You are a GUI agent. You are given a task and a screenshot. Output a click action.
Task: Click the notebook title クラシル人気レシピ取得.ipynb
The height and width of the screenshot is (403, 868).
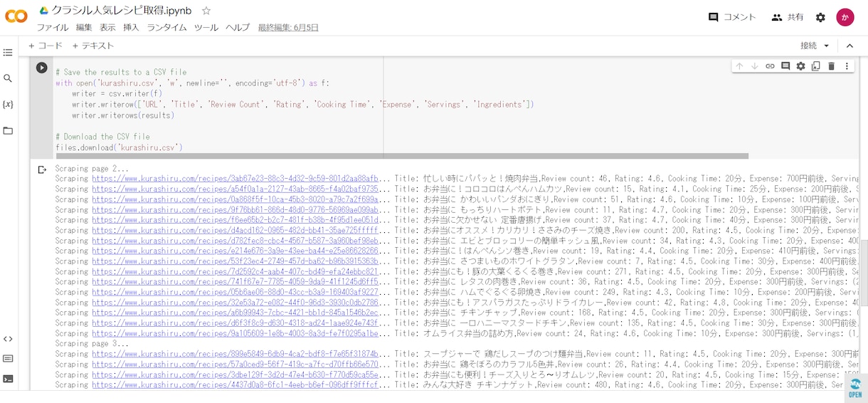tap(122, 11)
